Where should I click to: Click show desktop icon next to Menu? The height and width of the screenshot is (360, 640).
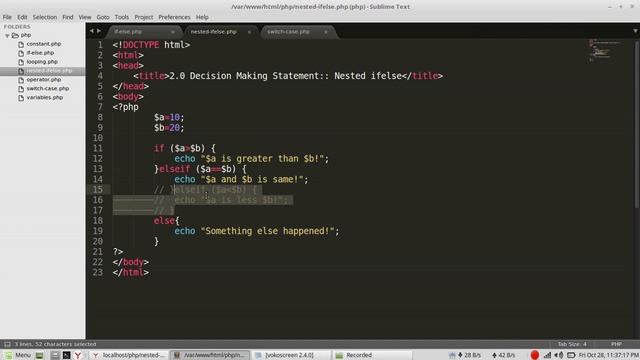pyautogui.click(x=39, y=355)
